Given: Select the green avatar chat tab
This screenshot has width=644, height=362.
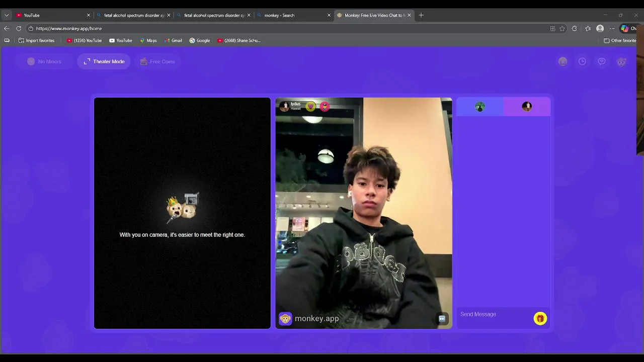Looking at the screenshot, I should (480, 107).
